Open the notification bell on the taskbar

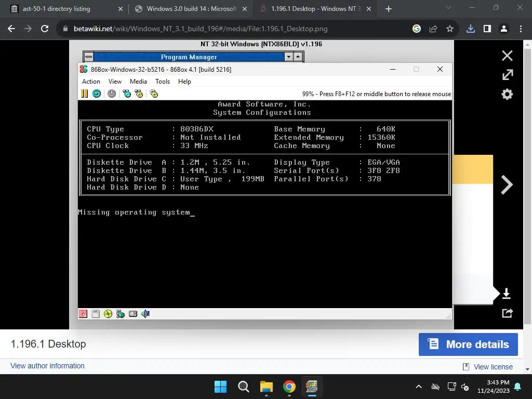518,387
